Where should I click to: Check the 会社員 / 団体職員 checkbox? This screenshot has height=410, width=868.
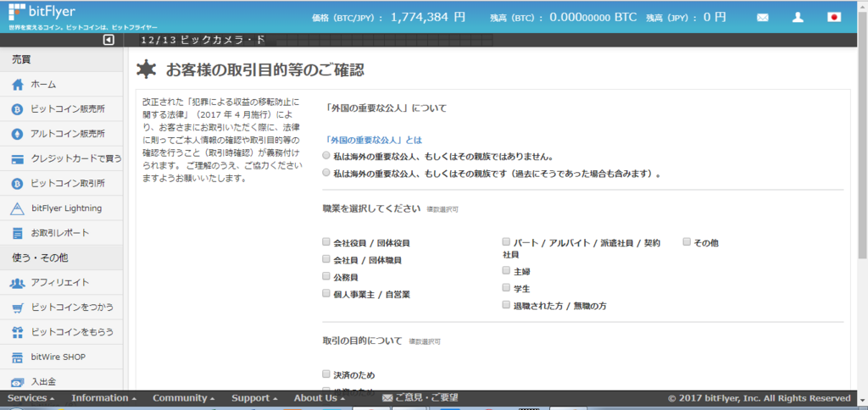pos(326,259)
